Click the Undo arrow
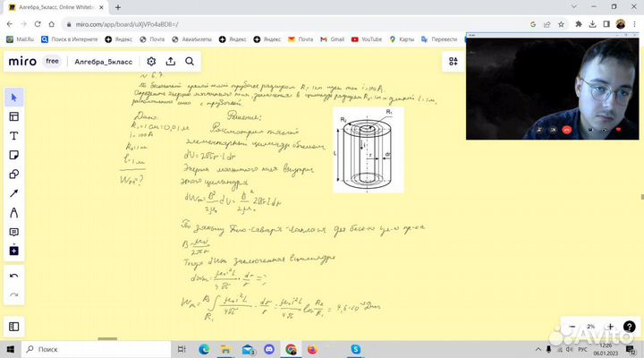Viewport: 644px width, 358px height. pyautogui.click(x=13, y=276)
